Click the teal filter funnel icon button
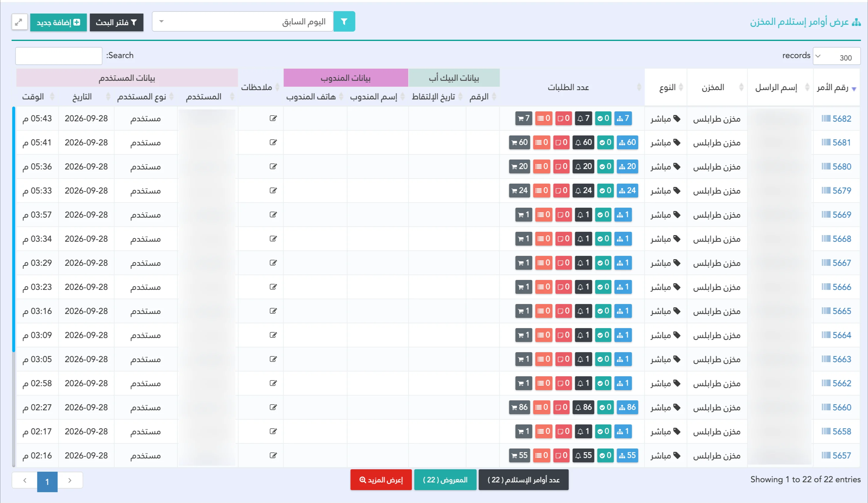Image resolution: width=868 pixels, height=503 pixels. coord(344,22)
